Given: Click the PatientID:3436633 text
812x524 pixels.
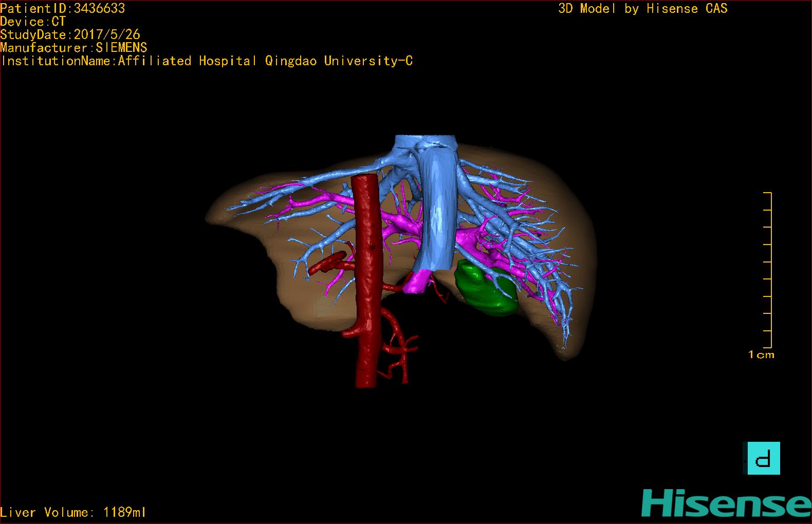Looking at the screenshot, I should 63,8.
